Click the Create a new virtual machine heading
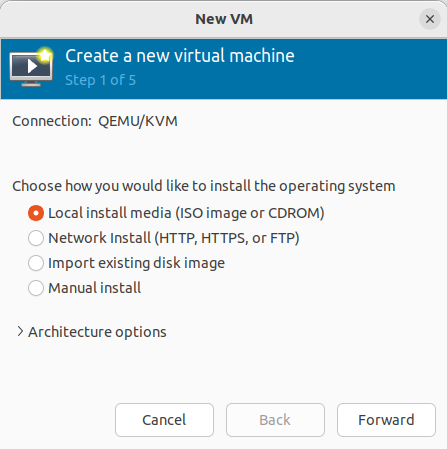 tap(180, 56)
